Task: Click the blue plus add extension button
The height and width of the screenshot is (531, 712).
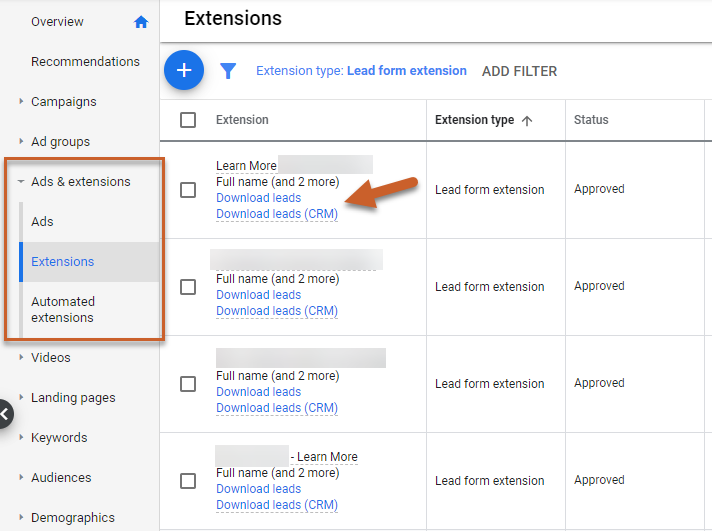Action: pyautogui.click(x=184, y=70)
